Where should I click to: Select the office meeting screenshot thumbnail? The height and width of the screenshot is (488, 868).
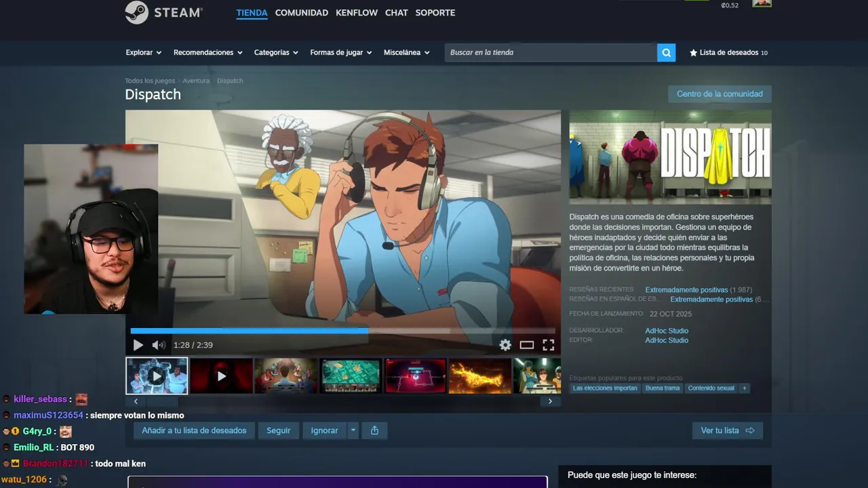tap(286, 375)
